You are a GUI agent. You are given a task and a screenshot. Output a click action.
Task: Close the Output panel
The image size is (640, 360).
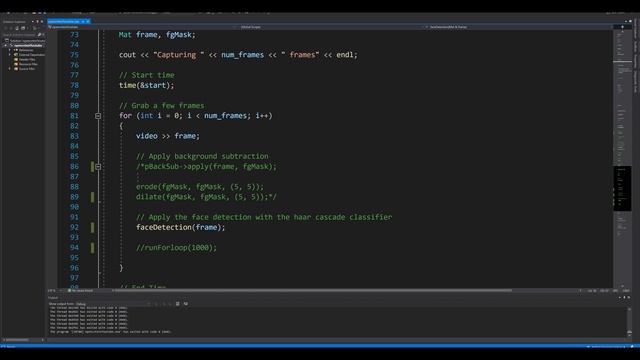click(629, 298)
